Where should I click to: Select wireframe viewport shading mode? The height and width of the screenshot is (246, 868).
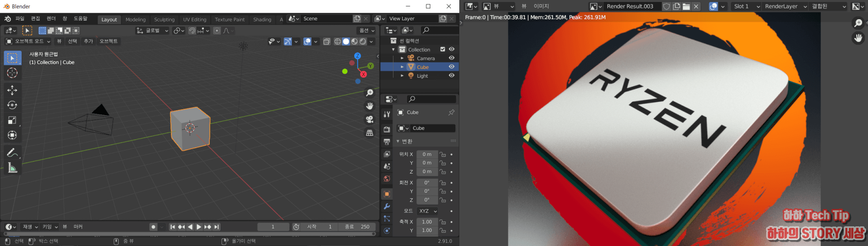pyautogui.click(x=337, y=41)
